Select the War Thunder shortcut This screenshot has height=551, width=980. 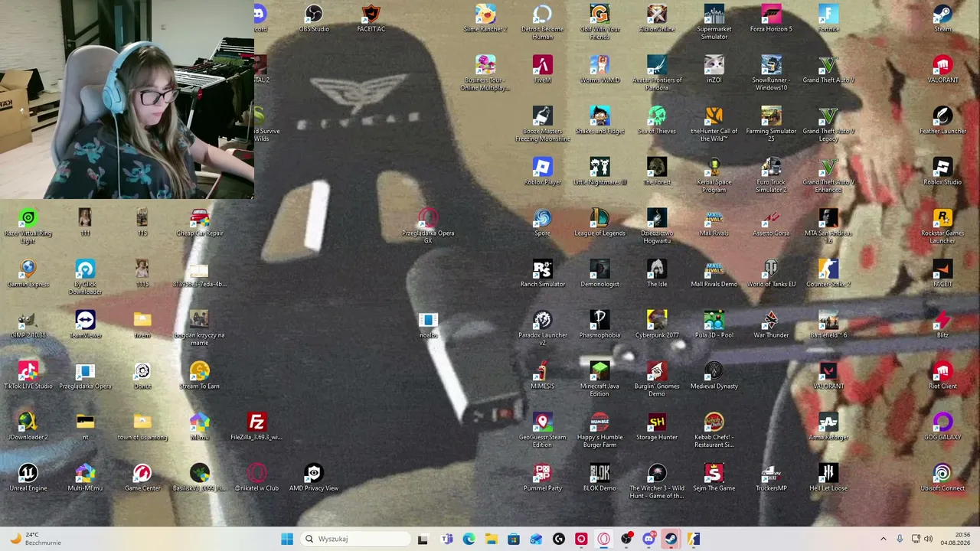(x=771, y=324)
